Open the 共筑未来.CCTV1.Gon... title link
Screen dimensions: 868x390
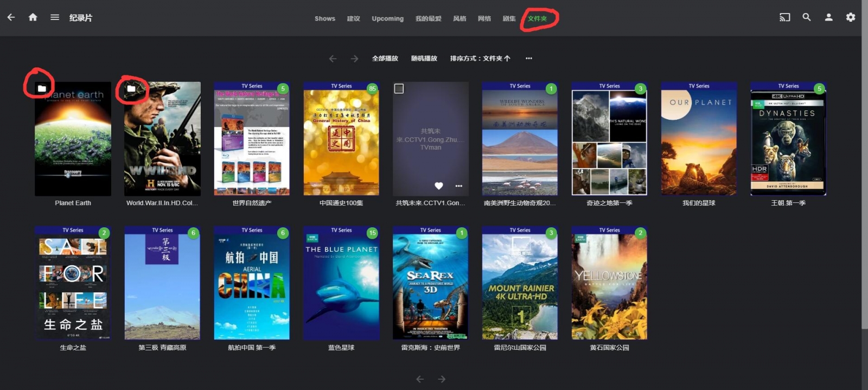point(431,203)
